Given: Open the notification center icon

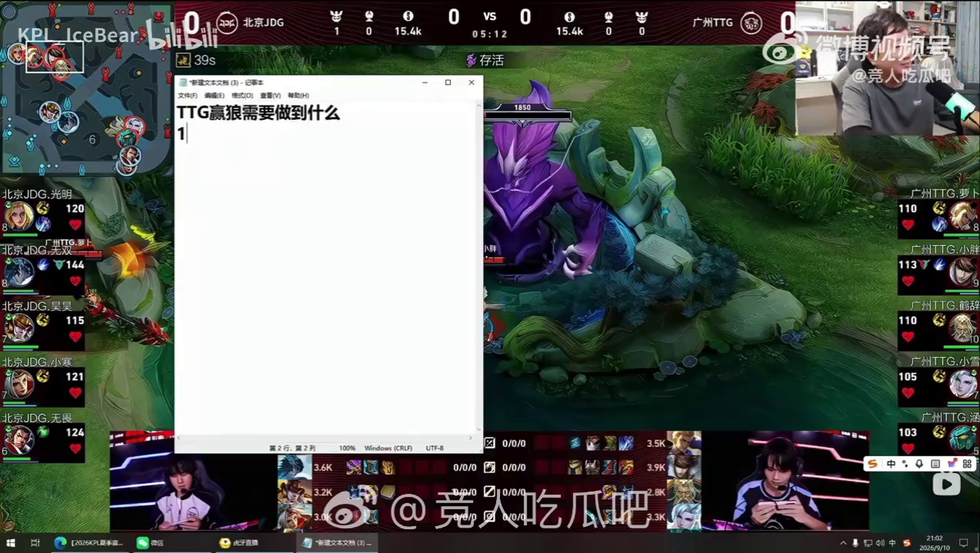Looking at the screenshot, I should [x=963, y=543].
